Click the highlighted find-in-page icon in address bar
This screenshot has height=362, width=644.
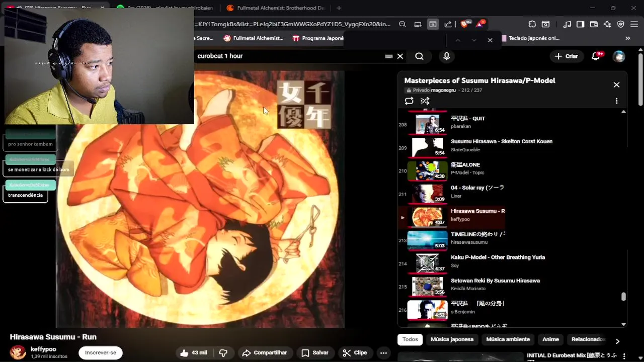pyautogui.click(x=433, y=24)
